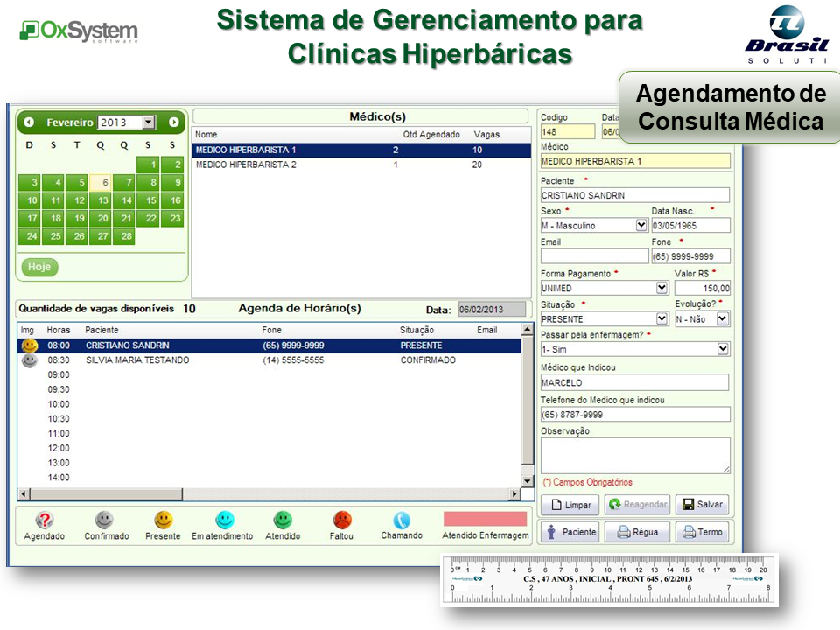Click the Hoje button under calendar
840x630 pixels.
[x=39, y=267]
